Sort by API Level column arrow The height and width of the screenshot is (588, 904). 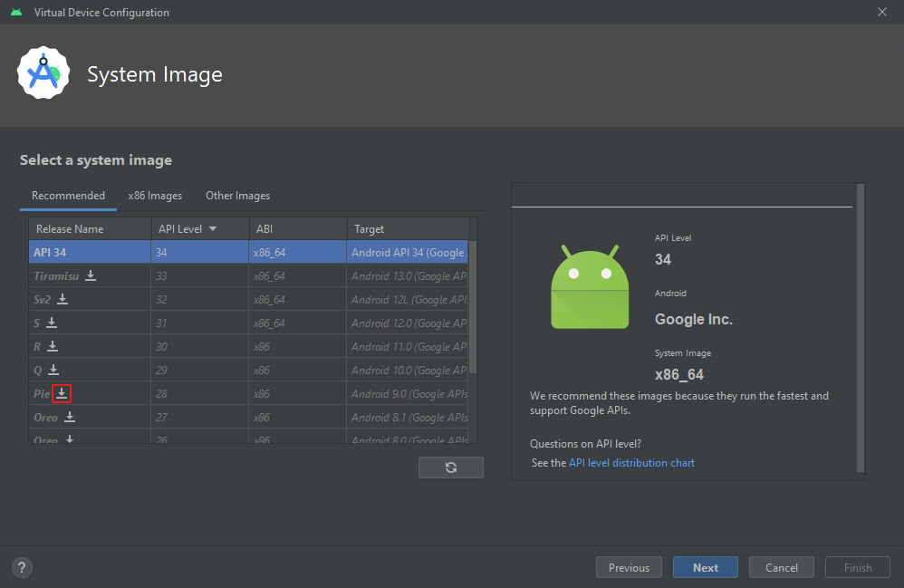click(x=213, y=229)
